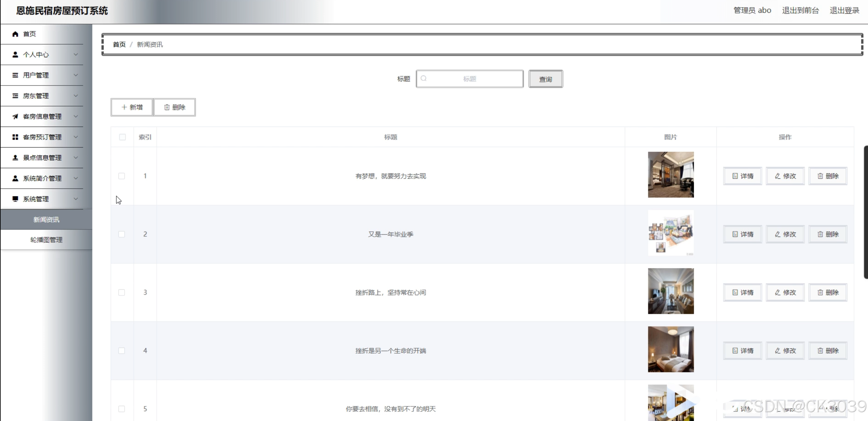Select the checkbox for row 3
This screenshot has height=421, width=868.
point(122,292)
